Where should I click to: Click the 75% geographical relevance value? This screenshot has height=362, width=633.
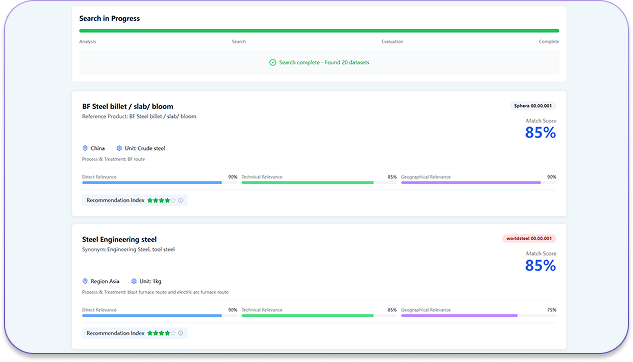pos(551,310)
